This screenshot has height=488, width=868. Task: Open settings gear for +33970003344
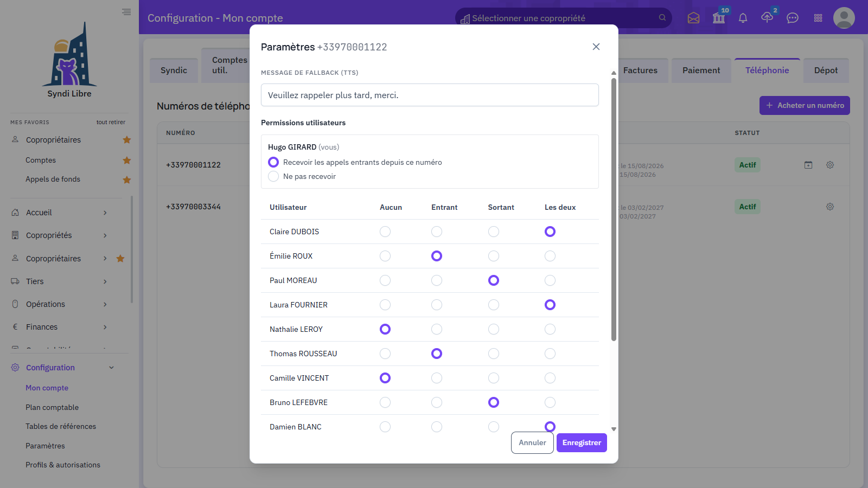830,207
